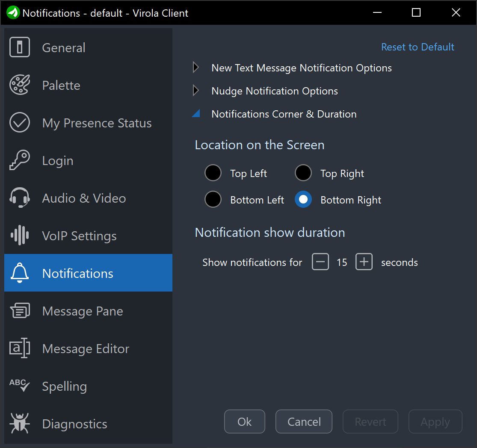This screenshot has height=448, width=477.
Task: Select Bottom Left notification corner
Action: coord(213,200)
